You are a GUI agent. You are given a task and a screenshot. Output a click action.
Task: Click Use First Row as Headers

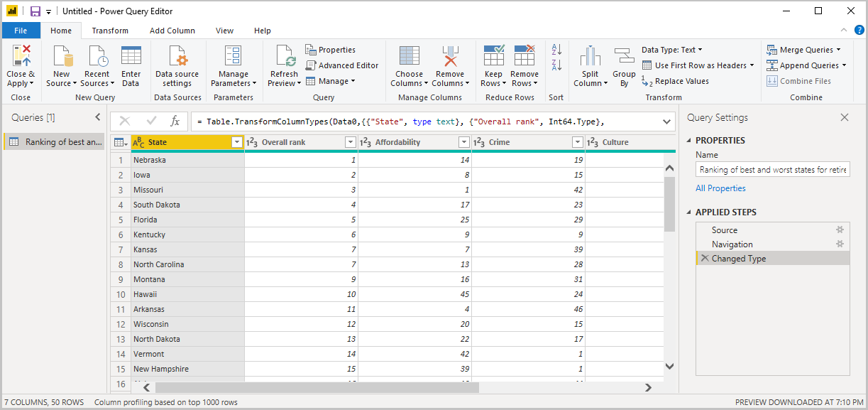coord(698,65)
